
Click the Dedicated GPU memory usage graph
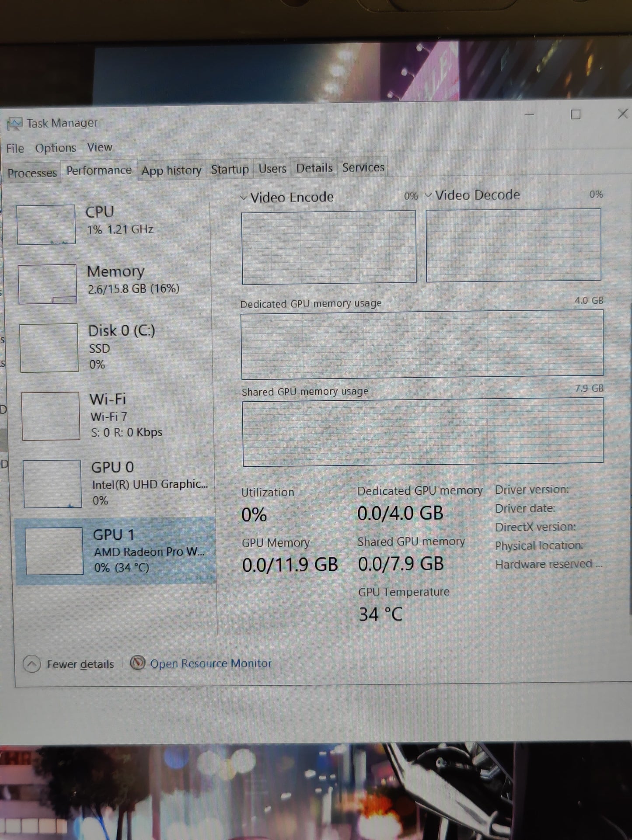422,344
